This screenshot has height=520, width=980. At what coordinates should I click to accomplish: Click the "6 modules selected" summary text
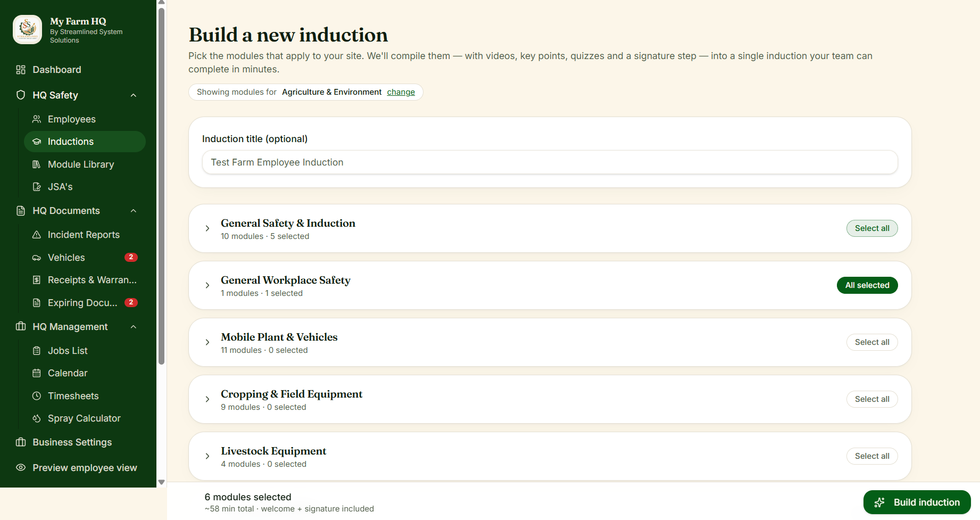pos(248,497)
